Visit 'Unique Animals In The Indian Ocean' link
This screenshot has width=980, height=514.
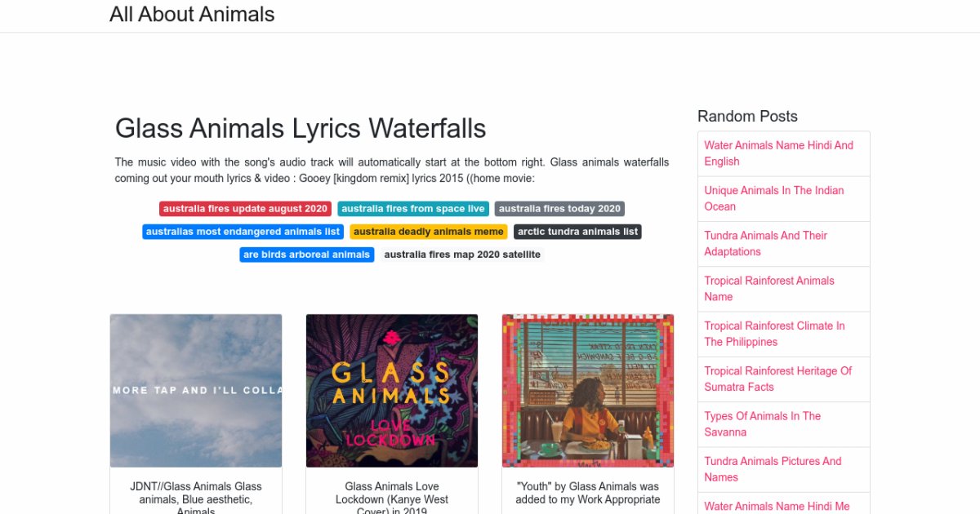[x=774, y=198]
